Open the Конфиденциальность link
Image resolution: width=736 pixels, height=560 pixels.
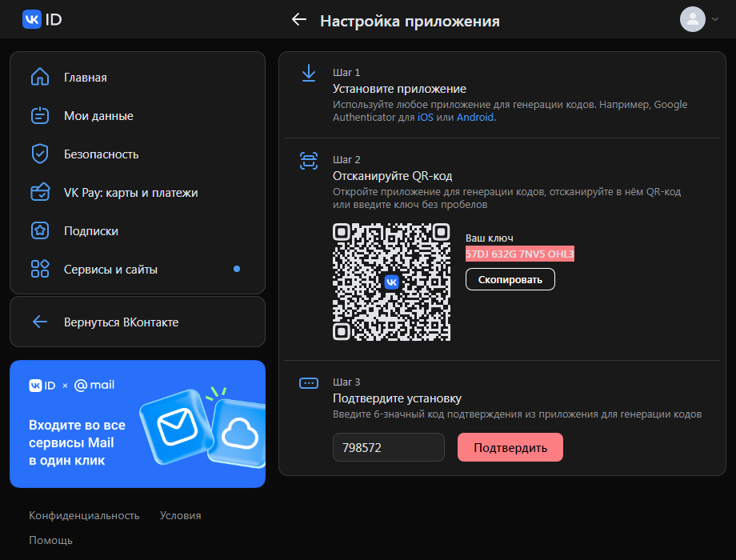[x=84, y=515]
